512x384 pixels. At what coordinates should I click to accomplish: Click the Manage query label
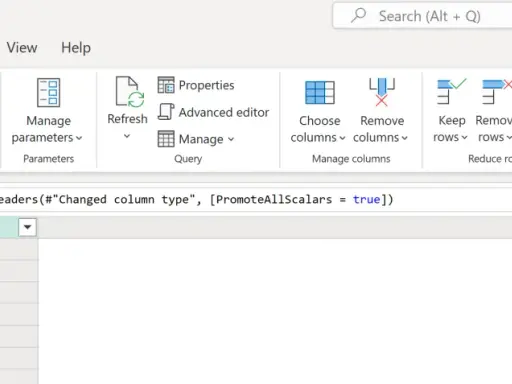click(x=201, y=139)
